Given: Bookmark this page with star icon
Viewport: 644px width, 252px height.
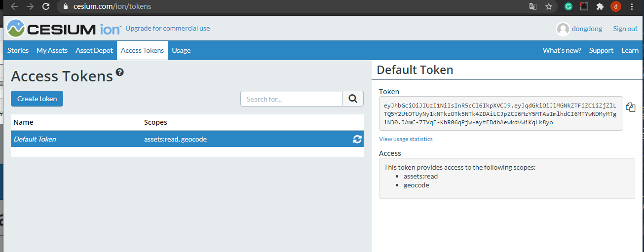Looking at the screenshot, I should coord(548,6).
